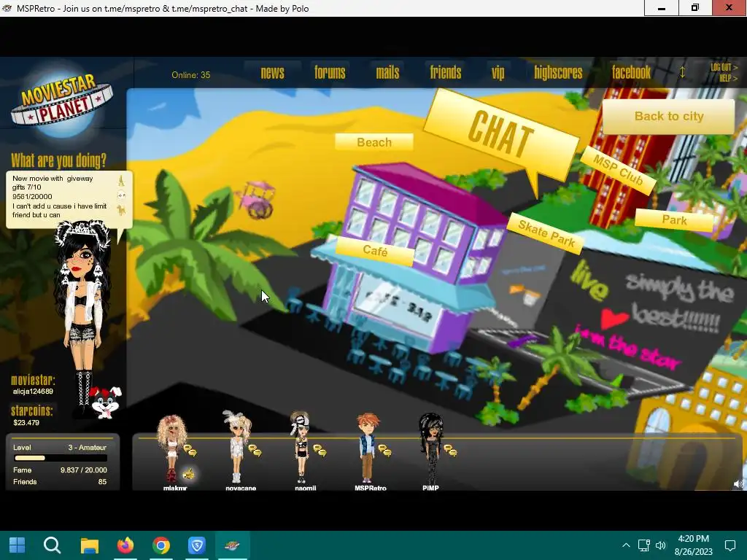Viewport: 747px width, 560px height.
Task: Select naomii's avatar in friends bar
Action: [301, 448]
